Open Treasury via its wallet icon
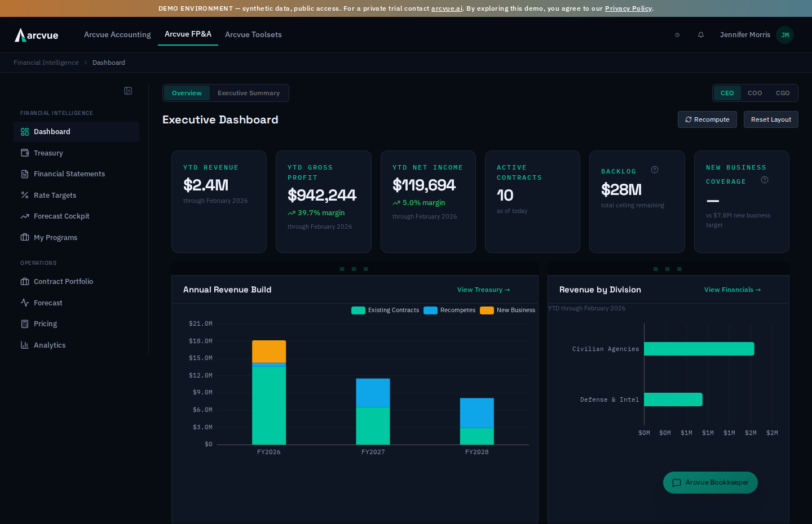The image size is (812, 524). 25,153
